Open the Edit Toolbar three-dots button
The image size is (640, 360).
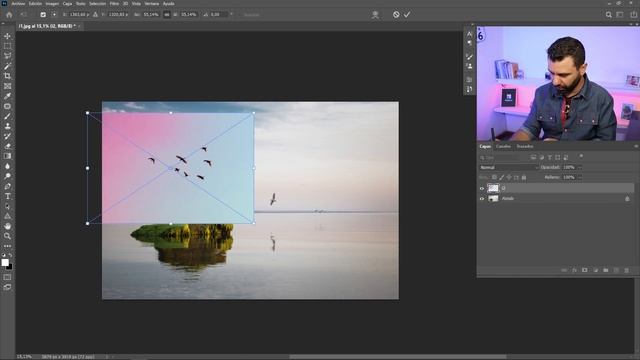point(7,246)
